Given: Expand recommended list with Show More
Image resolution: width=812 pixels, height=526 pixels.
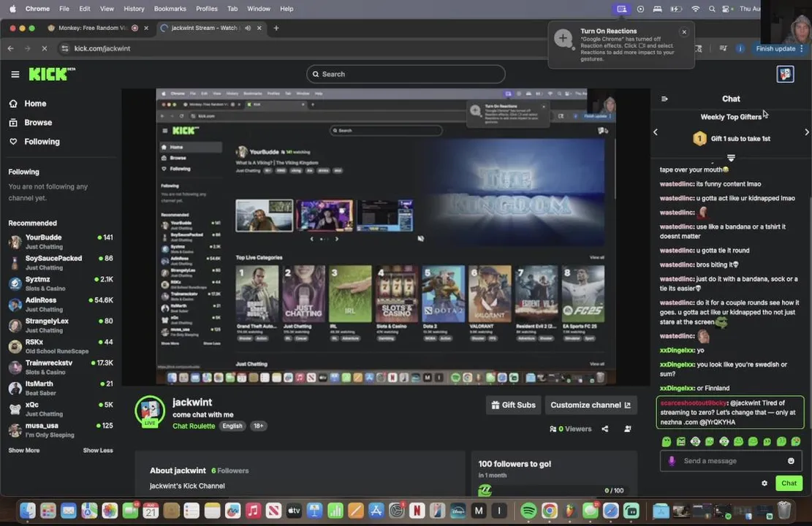Looking at the screenshot, I should coord(24,451).
